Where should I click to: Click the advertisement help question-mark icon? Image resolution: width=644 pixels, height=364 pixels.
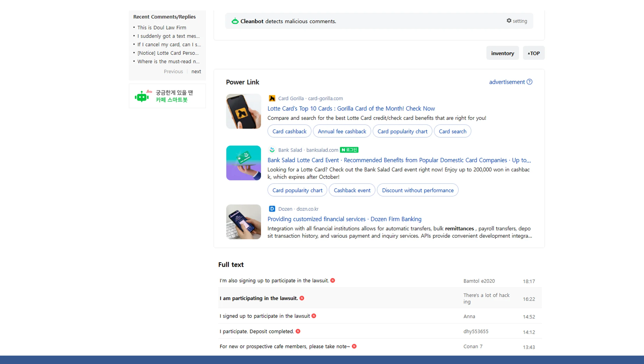tap(530, 82)
